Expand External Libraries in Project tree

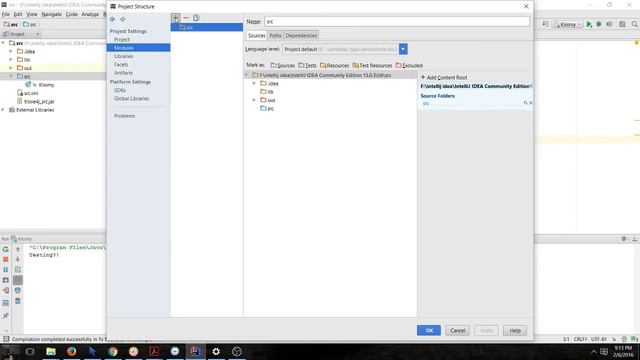(x=3, y=110)
